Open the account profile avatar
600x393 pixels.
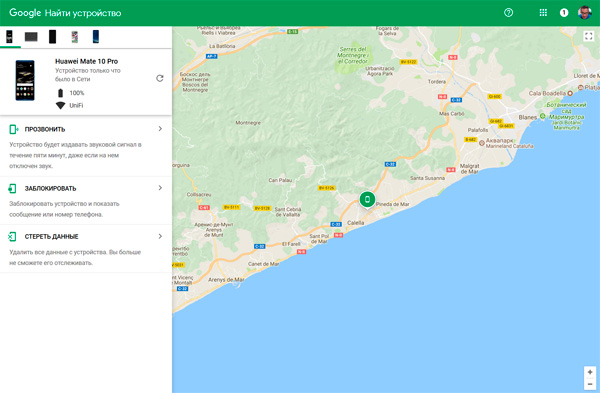pyautogui.click(x=585, y=13)
